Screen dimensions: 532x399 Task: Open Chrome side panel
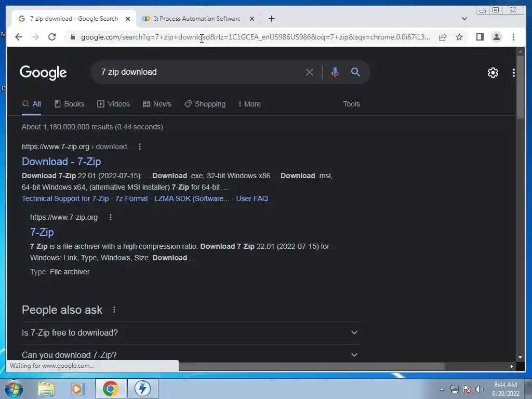pyautogui.click(x=480, y=37)
